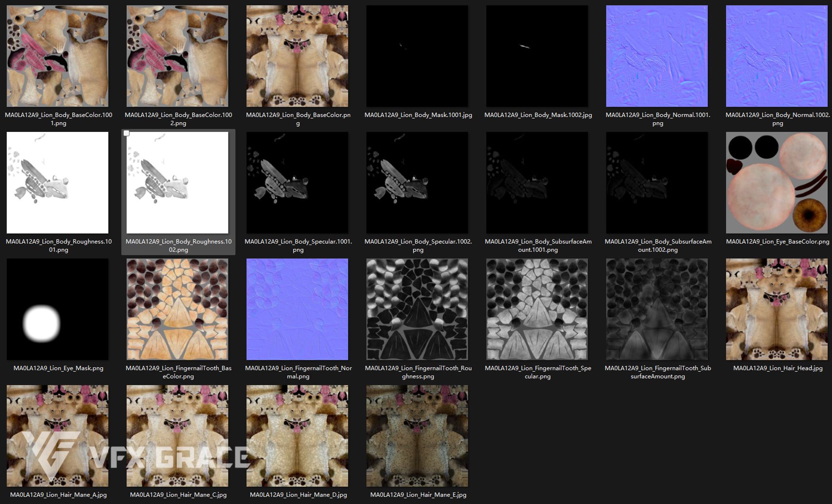Click the file name MA0LA12A9_Lion_FingernailTooth_SubsurfaceAmount.png

[x=658, y=372]
